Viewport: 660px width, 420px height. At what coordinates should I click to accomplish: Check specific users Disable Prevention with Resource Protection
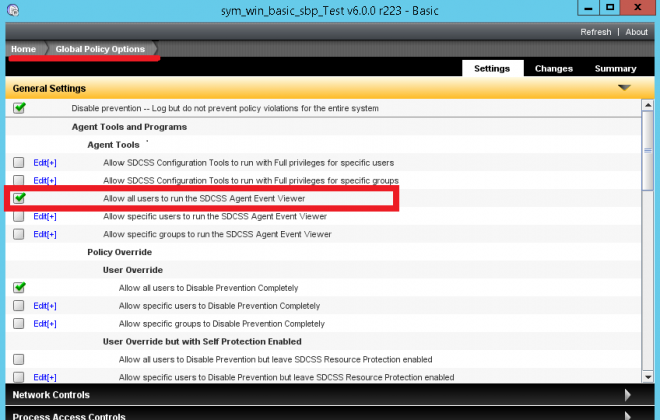tap(19, 377)
